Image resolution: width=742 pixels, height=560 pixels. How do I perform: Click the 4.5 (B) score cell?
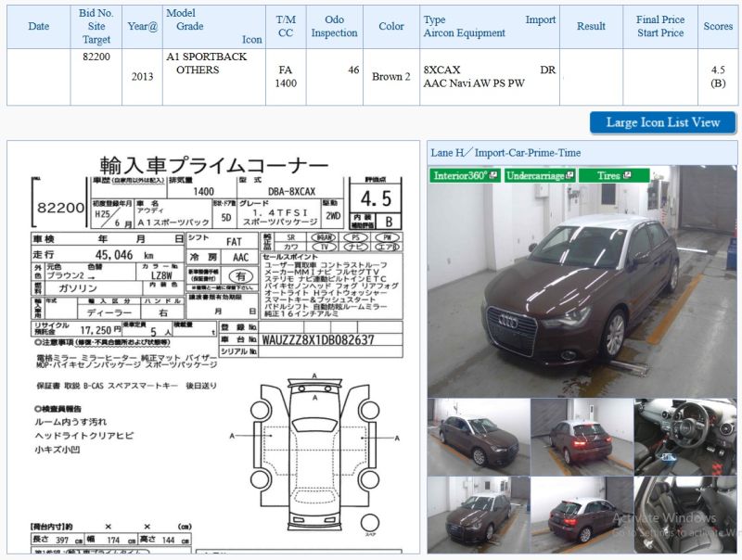tap(718, 77)
